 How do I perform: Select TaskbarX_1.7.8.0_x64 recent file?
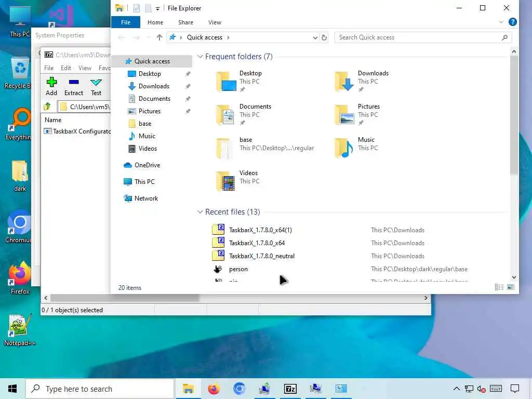click(257, 243)
